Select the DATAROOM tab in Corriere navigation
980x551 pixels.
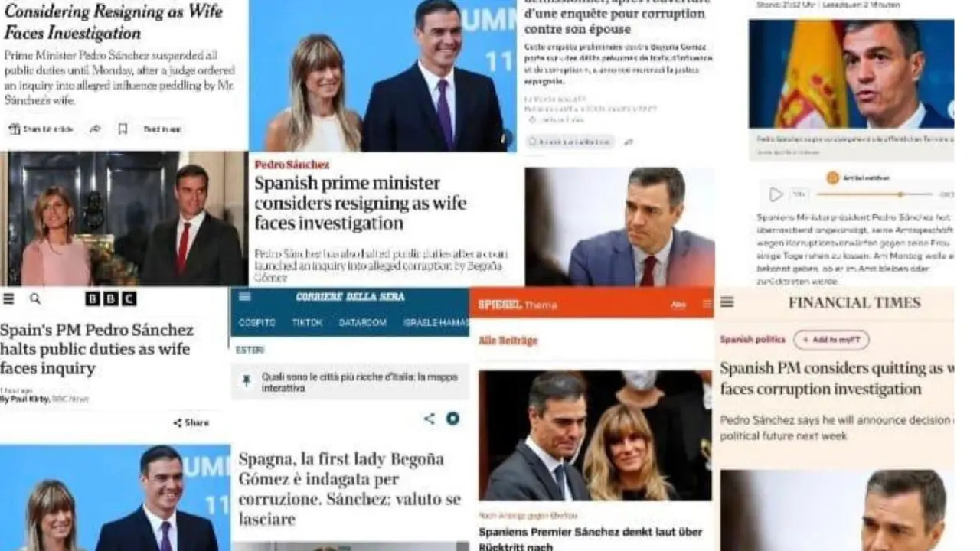(363, 323)
